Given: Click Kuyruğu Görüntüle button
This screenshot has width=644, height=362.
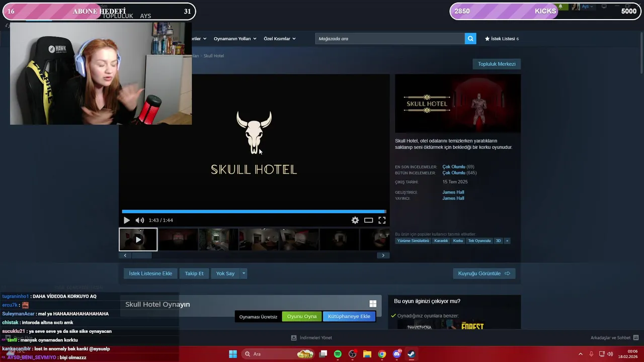Looking at the screenshot, I should coord(484,274).
